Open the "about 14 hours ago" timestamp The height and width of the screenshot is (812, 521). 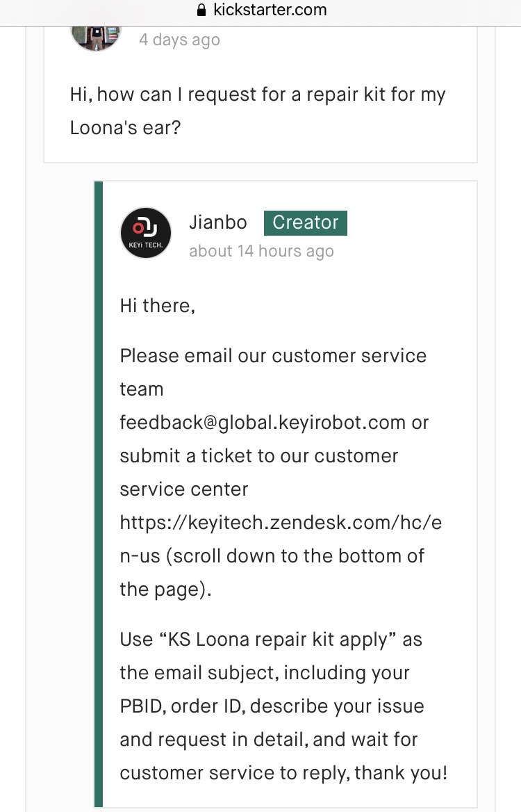click(261, 251)
